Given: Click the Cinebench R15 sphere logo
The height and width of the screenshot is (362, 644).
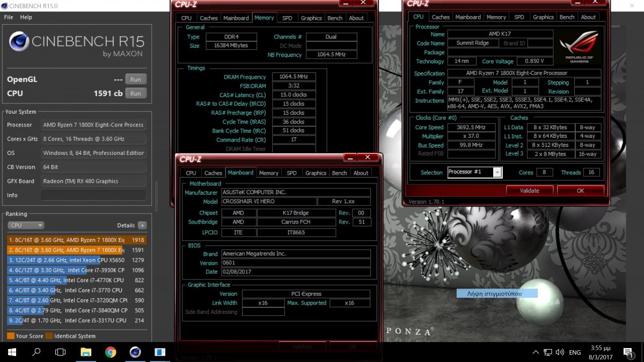Looking at the screenshot, I should tap(19, 42).
